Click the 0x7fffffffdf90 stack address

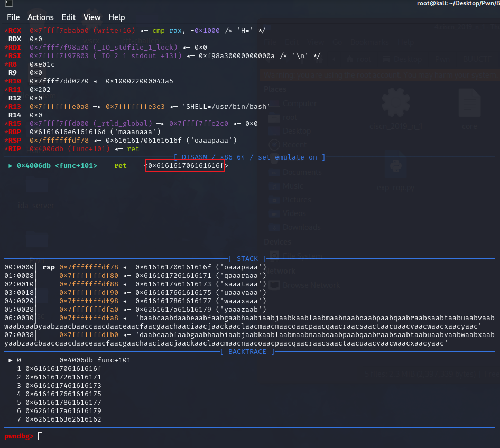(89, 293)
